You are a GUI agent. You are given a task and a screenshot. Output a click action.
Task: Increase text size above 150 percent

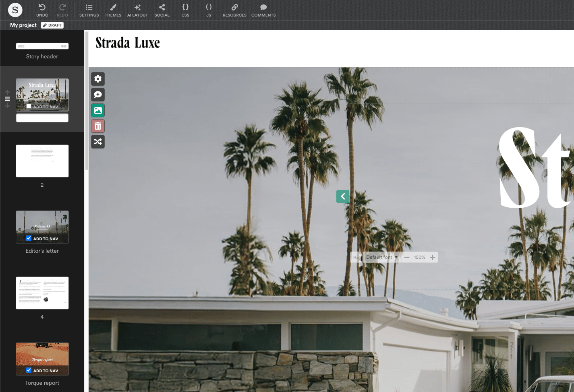point(433,257)
